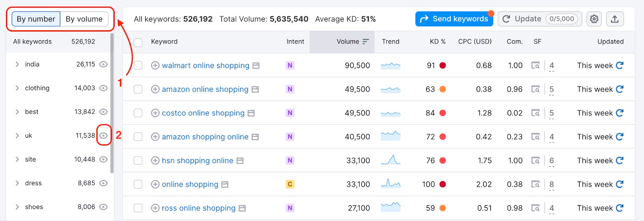644x221 pixels.
Task: View SERP icon for costco online shopping
Action: pyautogui.click(x=535, y=113)
